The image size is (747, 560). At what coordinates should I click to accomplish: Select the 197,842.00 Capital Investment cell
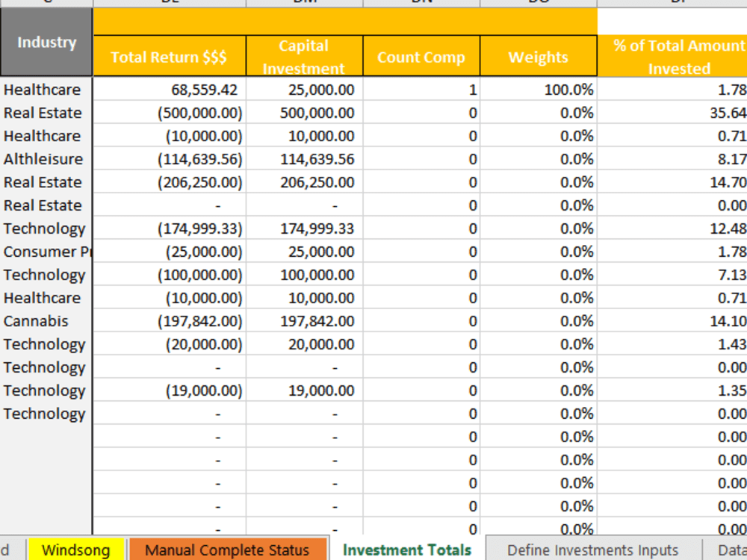303,321
